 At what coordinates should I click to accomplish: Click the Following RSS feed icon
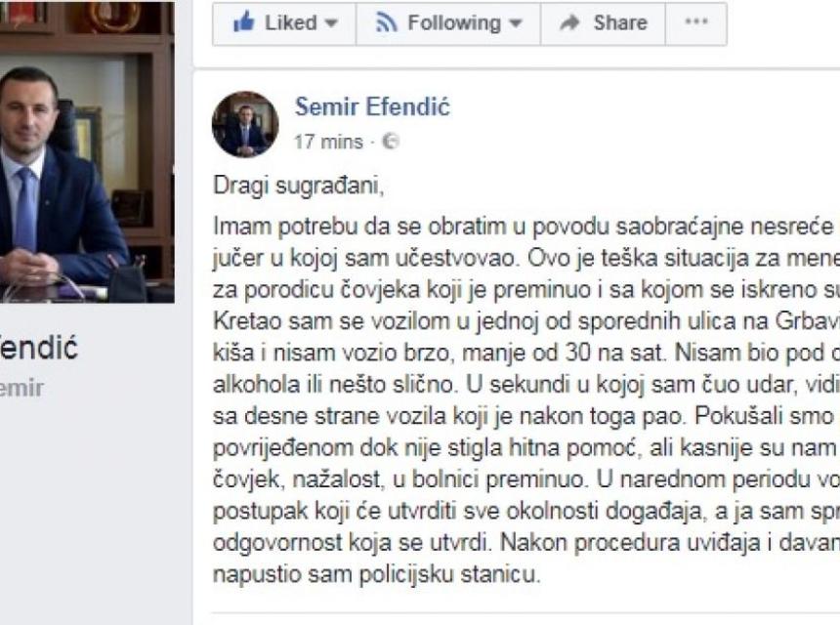386,23
